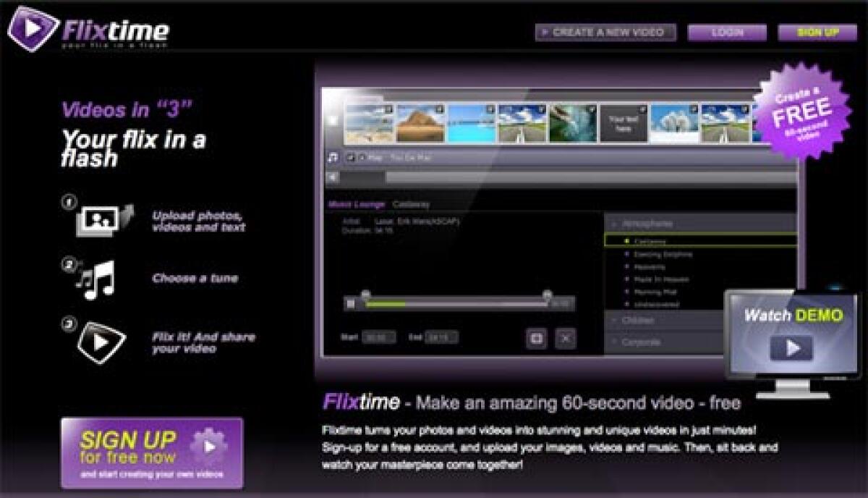Click the Flix it play step icon
868x498 pixels.
(101, 341)
